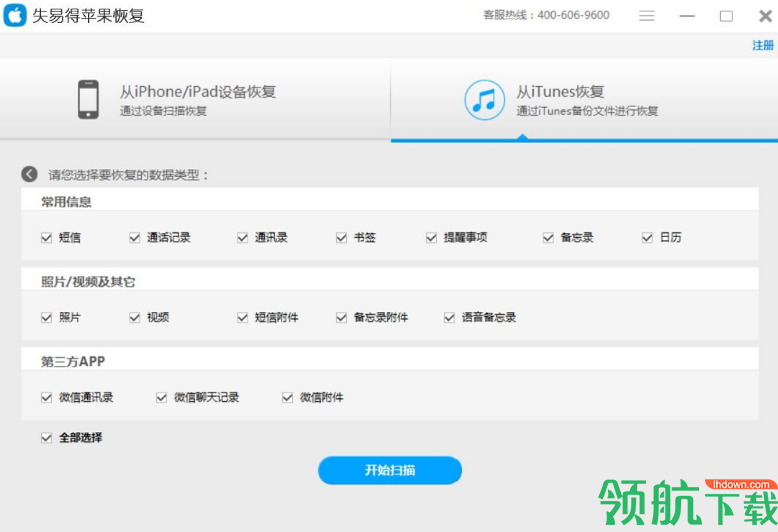Toggle the 照片 checkbox

47,318
